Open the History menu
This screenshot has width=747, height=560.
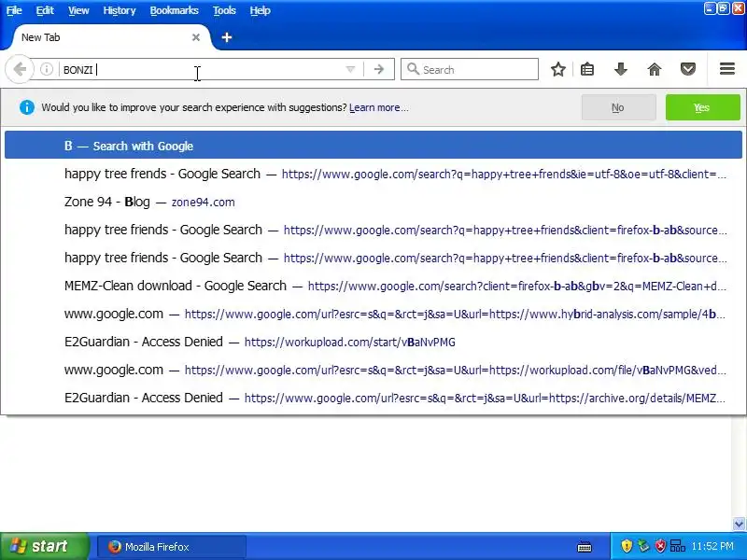coord(120,10)
